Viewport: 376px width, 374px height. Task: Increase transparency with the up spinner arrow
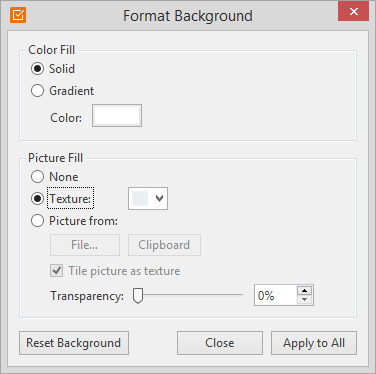click(x=304, y=290)
